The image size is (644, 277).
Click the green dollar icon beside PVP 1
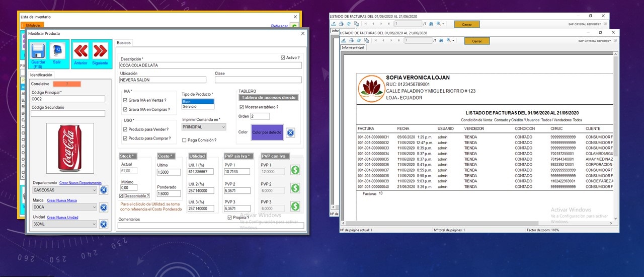(x=295, y=170)
